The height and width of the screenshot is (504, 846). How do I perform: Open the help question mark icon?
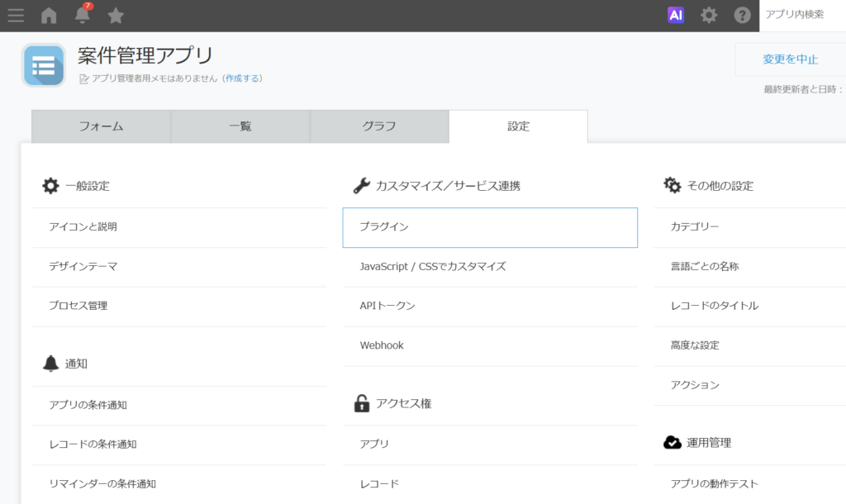(x=742, y=15)
